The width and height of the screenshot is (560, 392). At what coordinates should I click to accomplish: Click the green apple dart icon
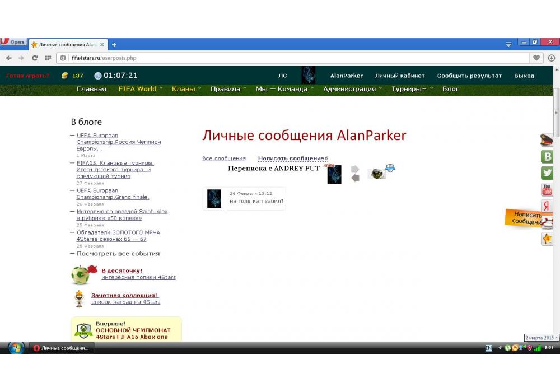click(x=84, y=274)
